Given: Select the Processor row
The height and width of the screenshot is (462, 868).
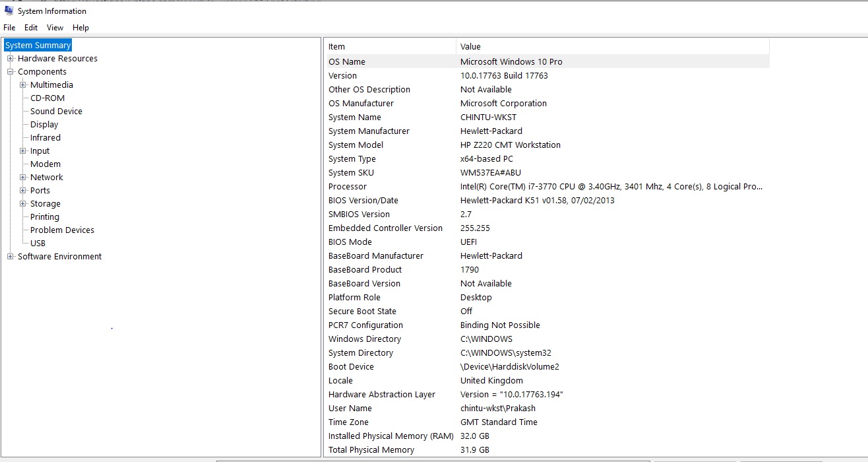Looking at the screenshot, I should click(547, 186).
